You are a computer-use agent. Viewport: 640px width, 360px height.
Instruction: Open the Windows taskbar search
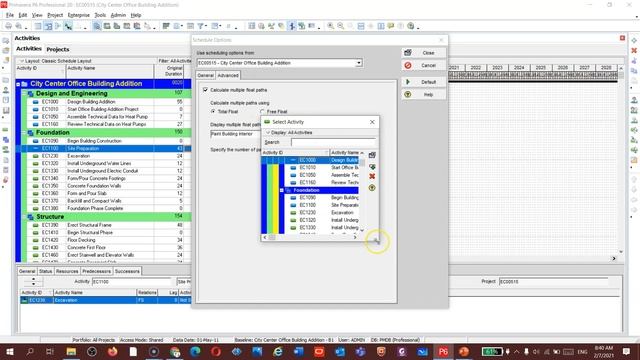pos(30,351)
